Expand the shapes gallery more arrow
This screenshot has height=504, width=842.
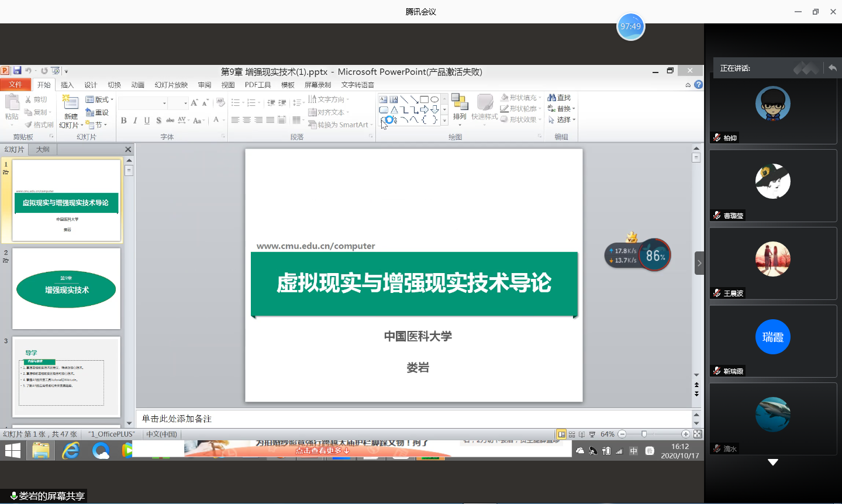point(444,120)
